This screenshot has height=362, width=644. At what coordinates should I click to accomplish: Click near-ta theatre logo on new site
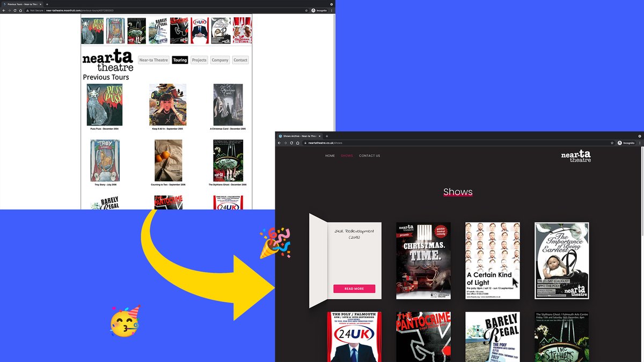pos(576,157)
